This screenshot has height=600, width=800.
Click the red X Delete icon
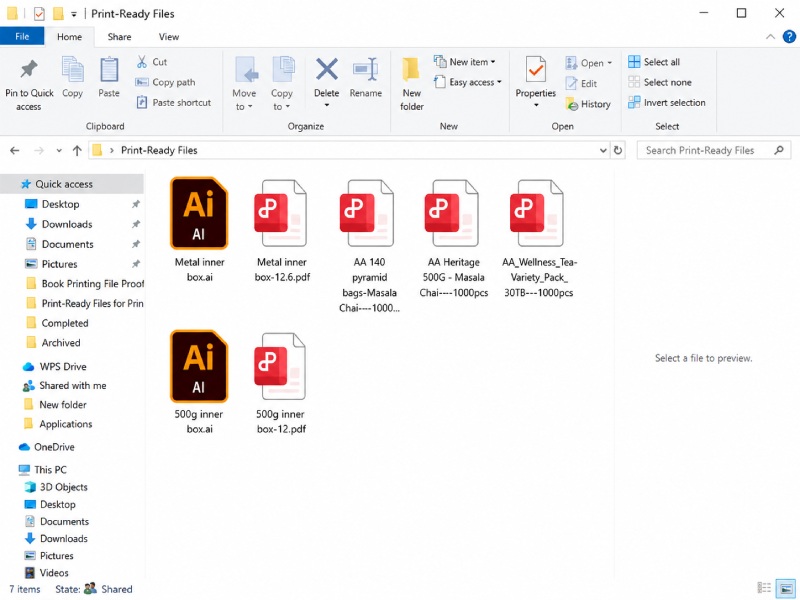327,69
